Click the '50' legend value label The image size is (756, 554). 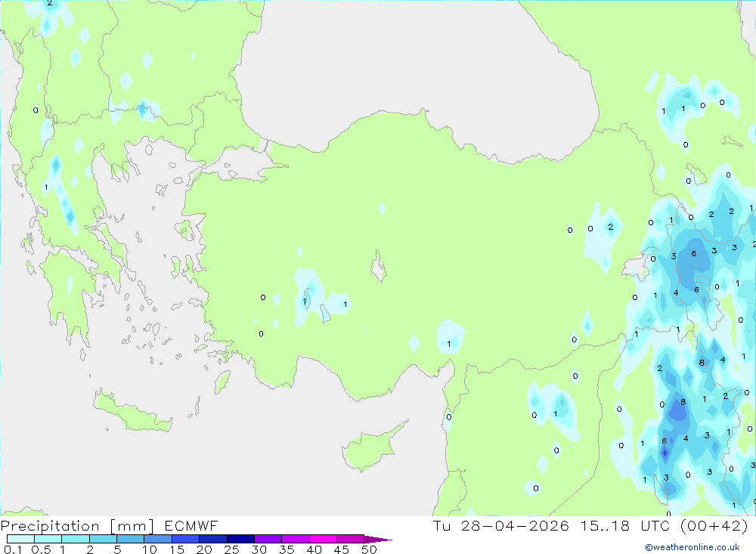(x=369, y=549)
